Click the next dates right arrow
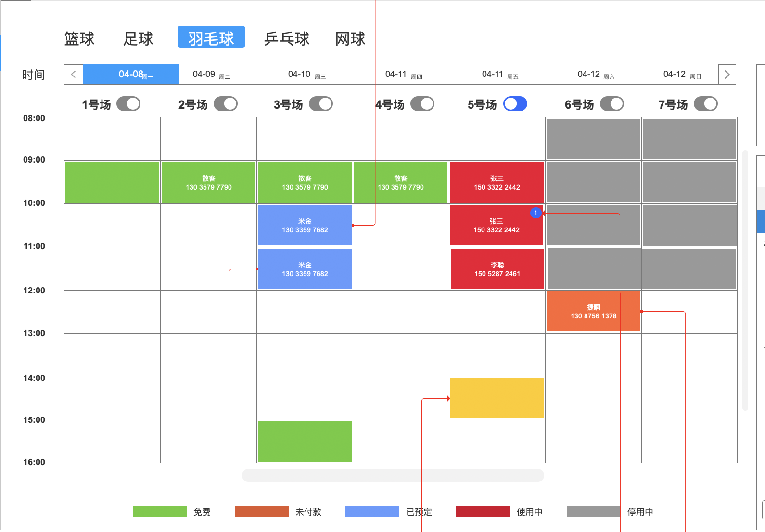This screenshot has width=765, height=532. click(x=727, y=75)
